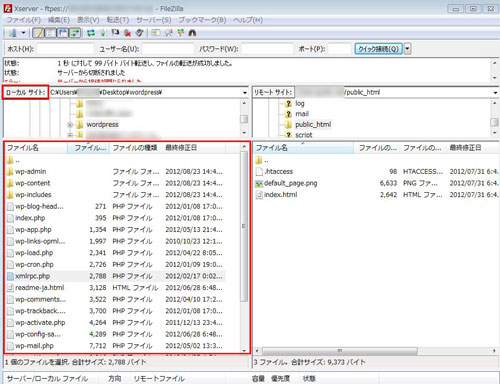Open quick connect history dropdown arrow
500x384 pixels.
tap(407, 49)
